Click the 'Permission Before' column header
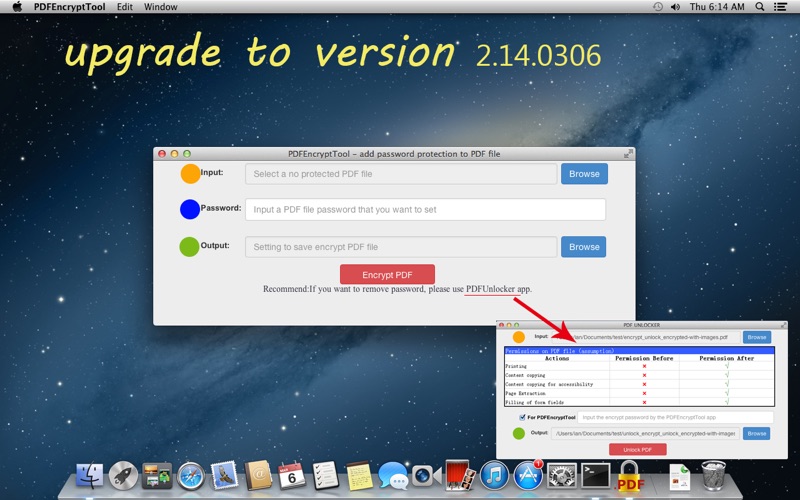The width and height of the screenshot is (800, 500). (644, 358)
